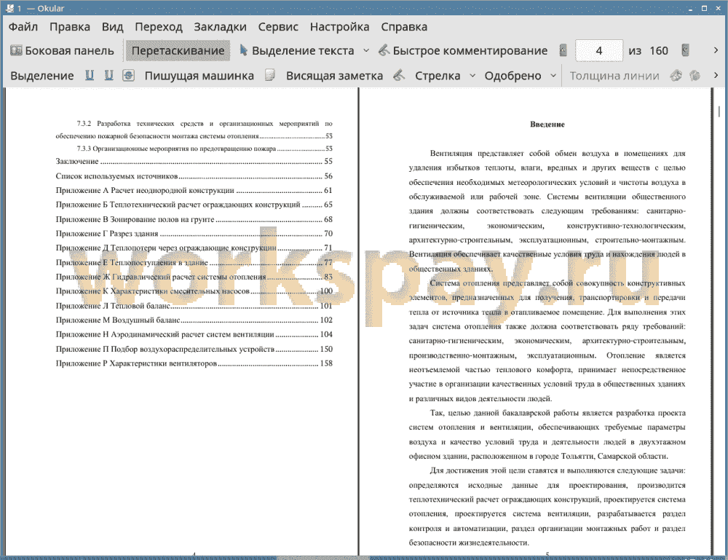Open the Закладки menu
This screenshot has height=560, width=728.
(x=220, y=27)
